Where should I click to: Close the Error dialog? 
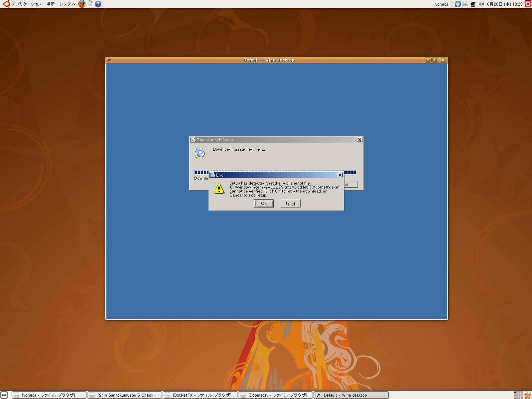340,175
